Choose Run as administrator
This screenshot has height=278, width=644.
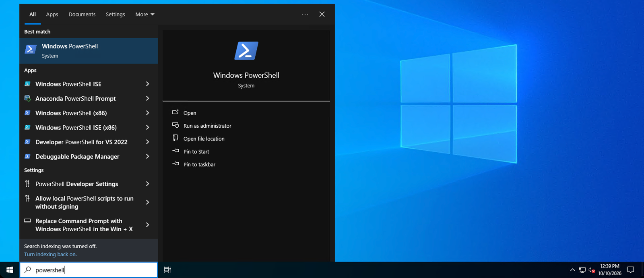pos(207,126)
